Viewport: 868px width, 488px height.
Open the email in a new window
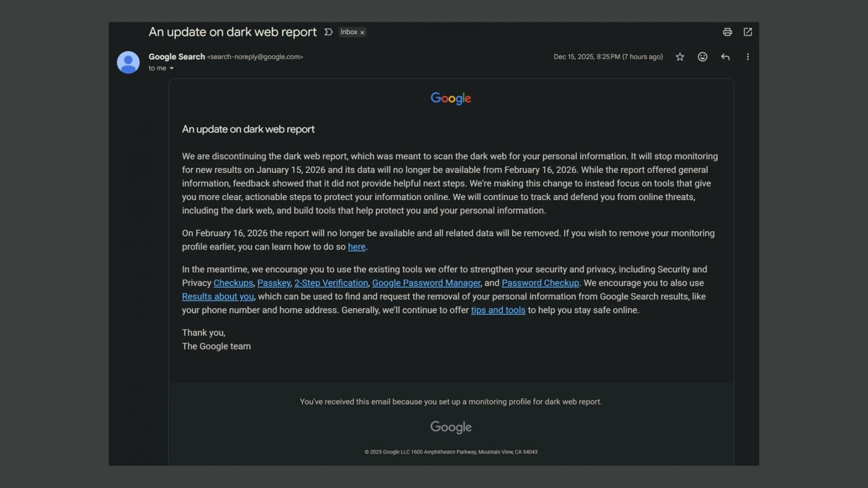748,32
